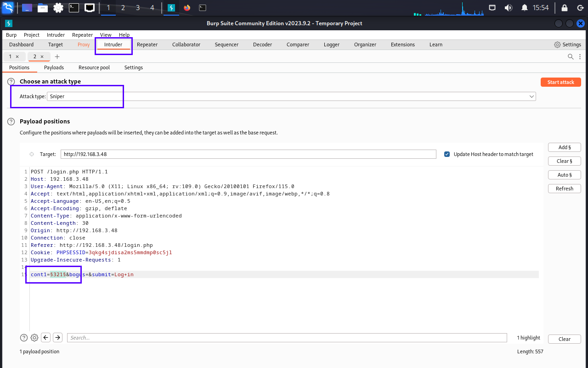
Task: Click the §321§ payload marker in request
Action: (x=58, y=274)
